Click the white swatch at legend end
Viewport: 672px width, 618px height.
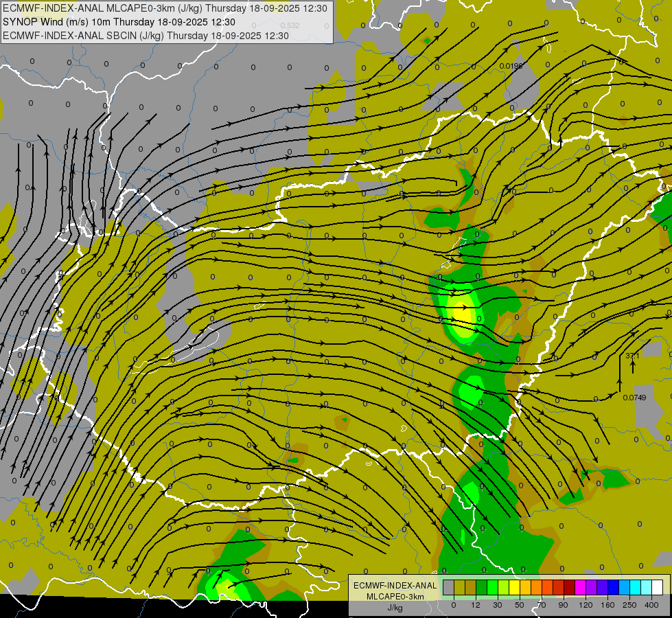[x=658, y=587]
